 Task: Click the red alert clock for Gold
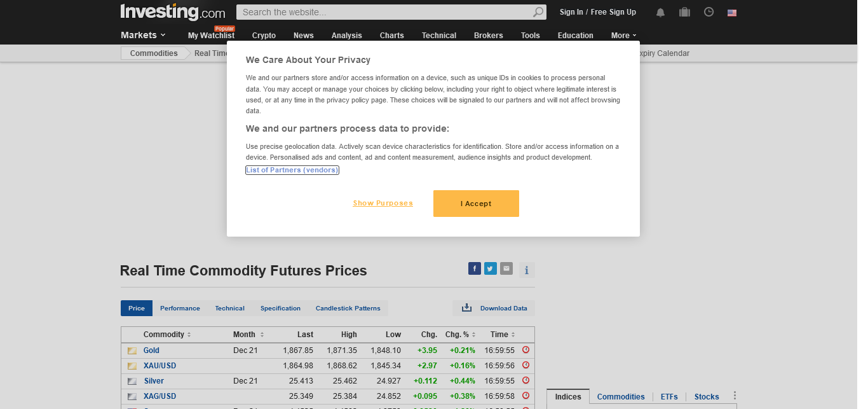pos(526,350)
